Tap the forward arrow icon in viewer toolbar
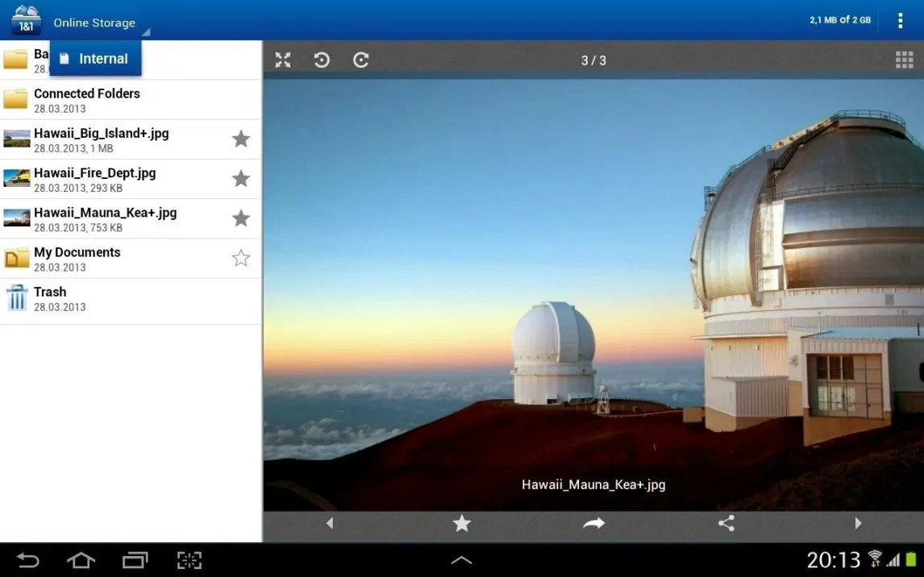The height and width of the screenshot is (577, 924). click(x=593, y=523)
